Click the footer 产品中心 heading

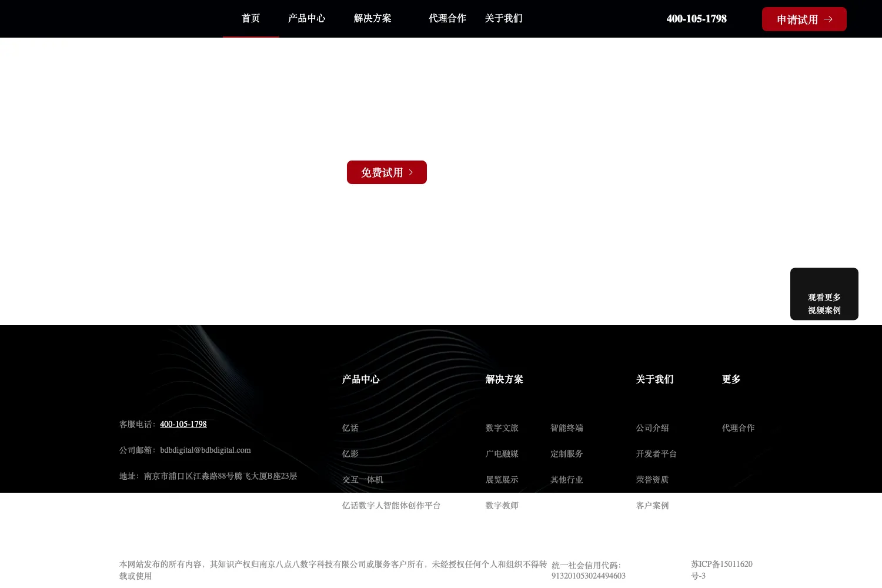pos(361,379)
